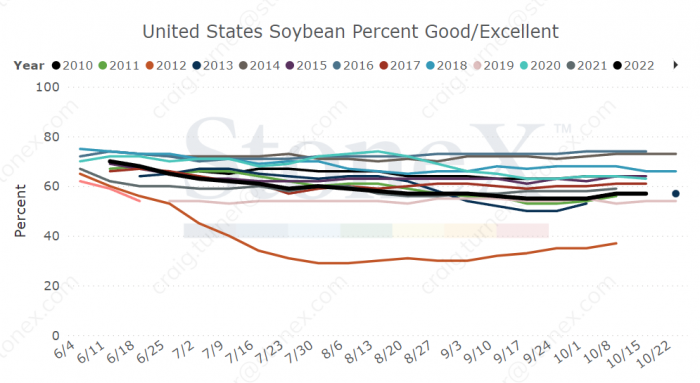Click the Year legend heading

[x=29, y=66]
